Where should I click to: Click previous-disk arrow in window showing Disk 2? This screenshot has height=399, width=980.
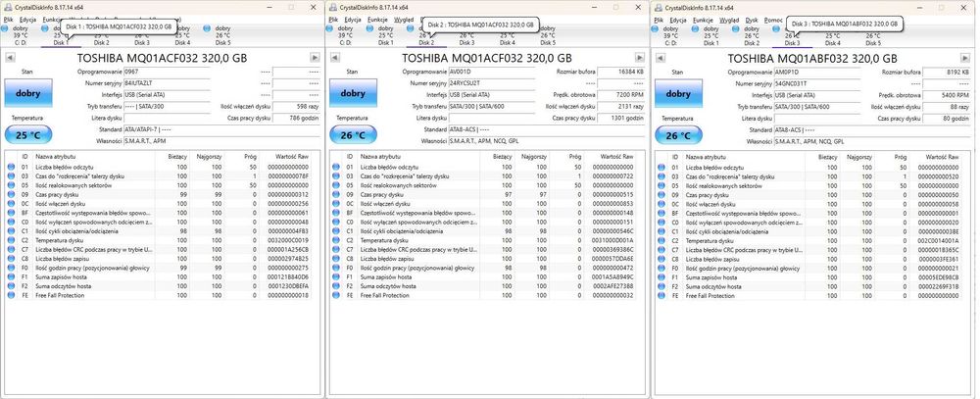tap(335, 58)
